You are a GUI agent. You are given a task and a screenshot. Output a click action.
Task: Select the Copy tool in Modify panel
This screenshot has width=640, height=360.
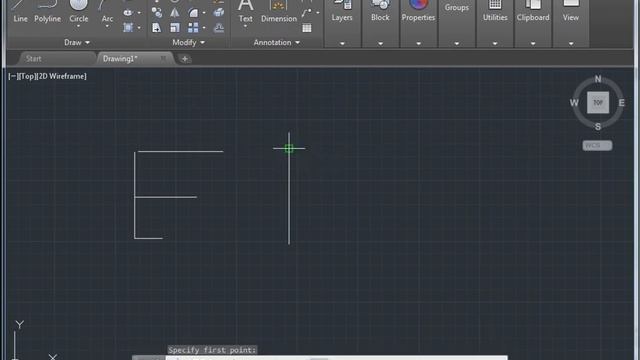pos(156,13)
